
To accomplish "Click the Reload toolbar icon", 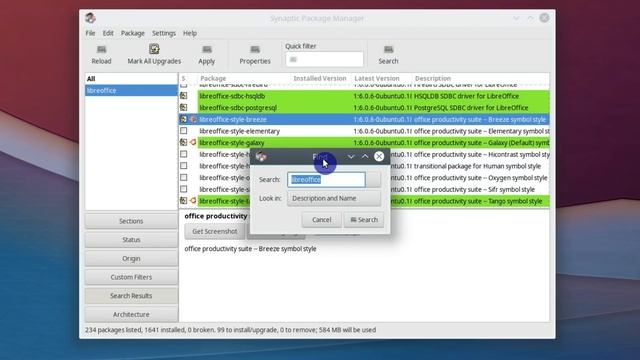I will 101,50.
